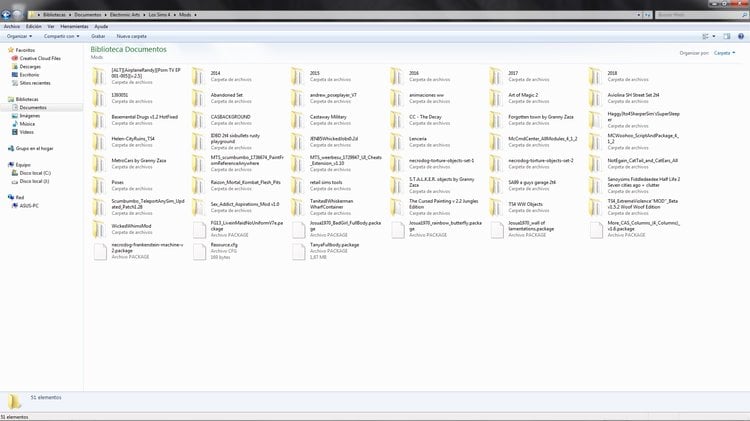Open the Carpeta arrange-by dropdown
This screenshot has width=750, height=421.
click(725, 53)
